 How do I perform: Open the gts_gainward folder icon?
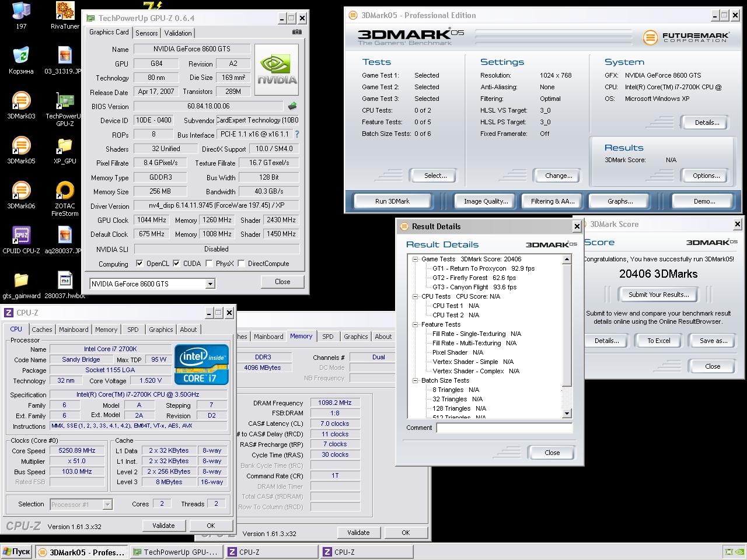click(21, 285)
